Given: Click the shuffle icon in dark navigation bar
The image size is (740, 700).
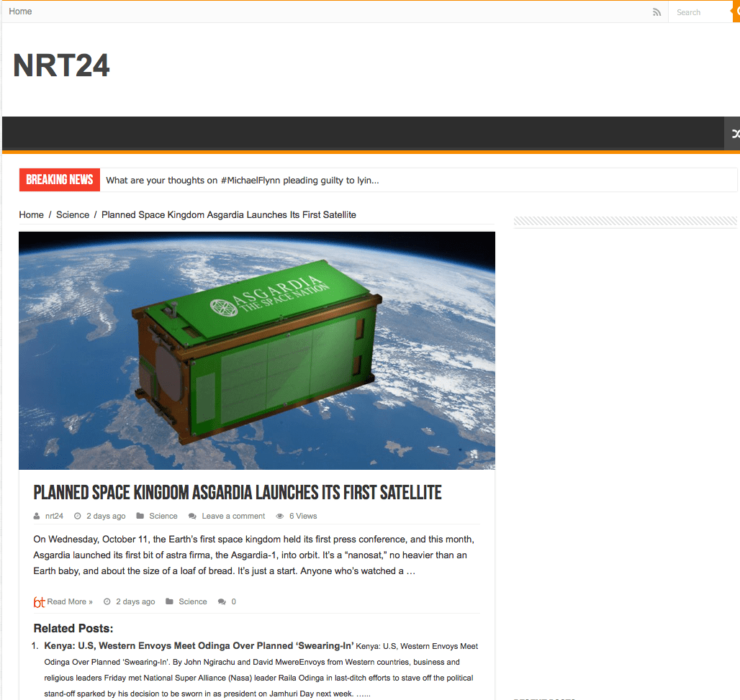Looking at the screenshot, I should coord(734,134).
